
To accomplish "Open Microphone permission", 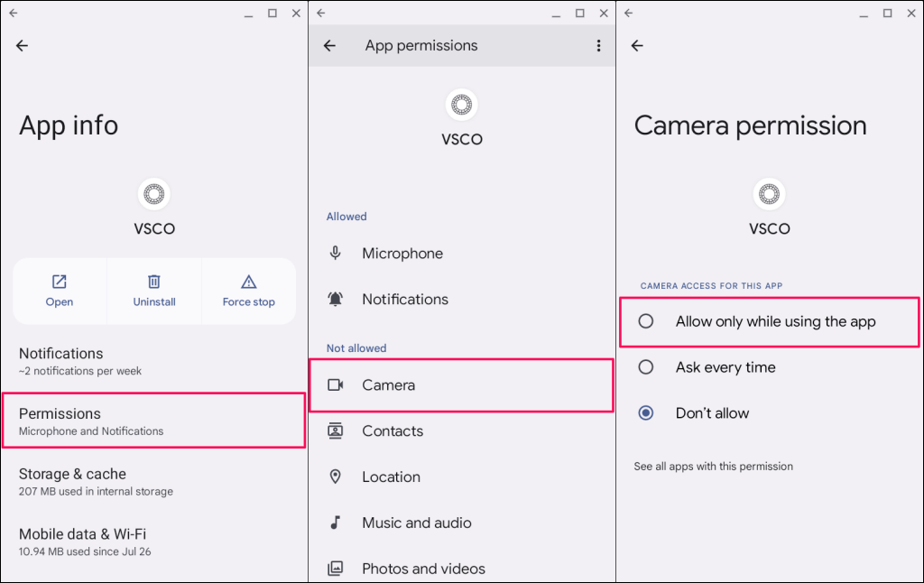I will point(461,254).
